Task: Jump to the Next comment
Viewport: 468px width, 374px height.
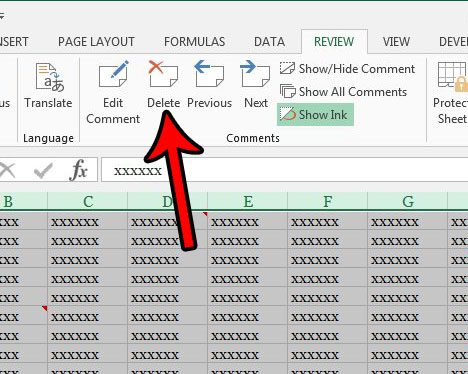Action: [255, 85]
